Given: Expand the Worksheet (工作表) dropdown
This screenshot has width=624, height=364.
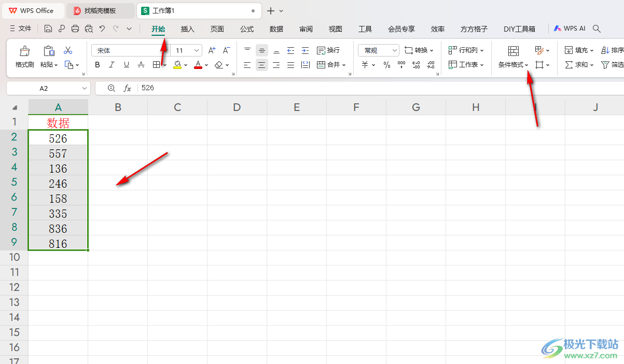Looking at the screenshot, I should (482, 65).
